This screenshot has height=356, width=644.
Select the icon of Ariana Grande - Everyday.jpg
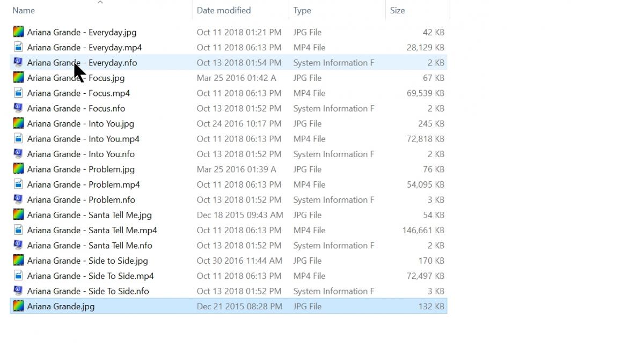point(18,32)
